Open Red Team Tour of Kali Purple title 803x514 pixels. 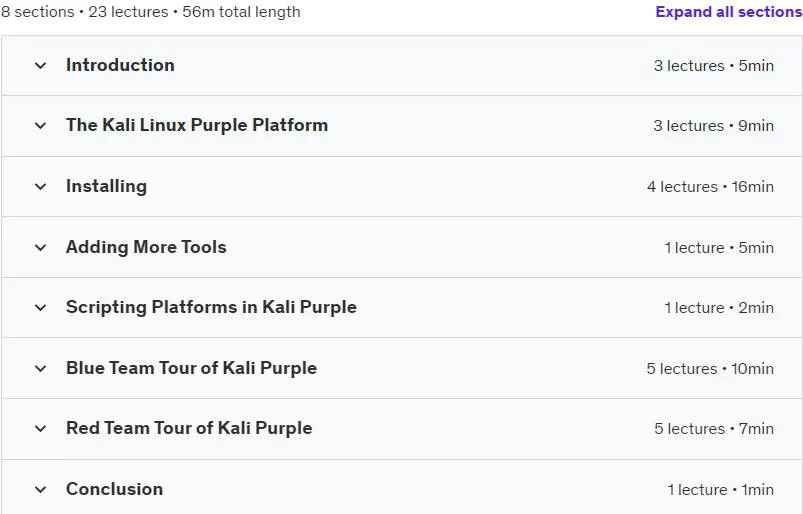coord(189,428)
